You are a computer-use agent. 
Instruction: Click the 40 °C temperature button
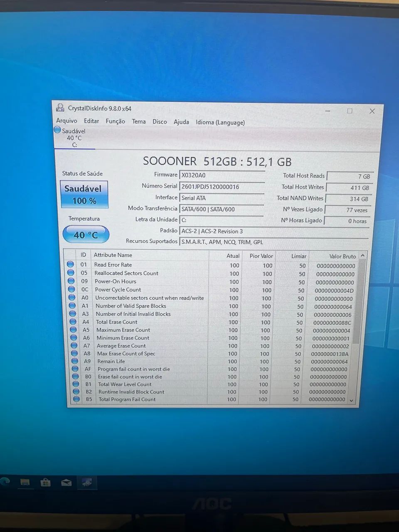(x=86, y=235)
